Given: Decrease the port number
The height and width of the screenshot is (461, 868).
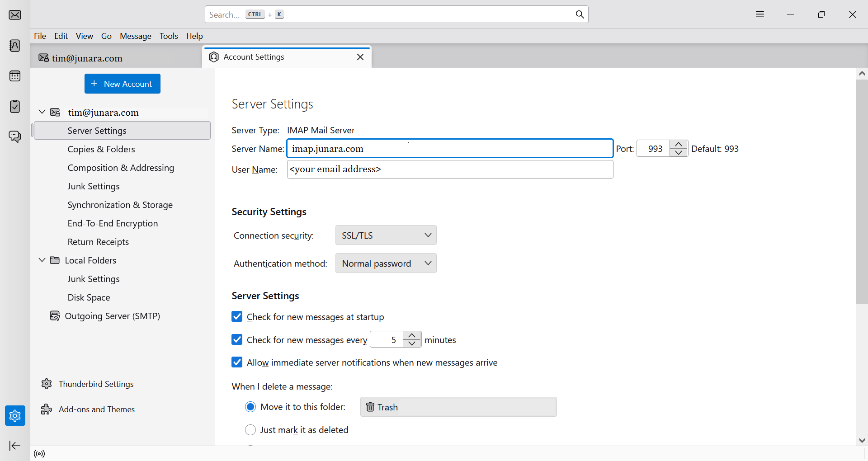Looking at the screenshot, I should click(x=679, y=153).
